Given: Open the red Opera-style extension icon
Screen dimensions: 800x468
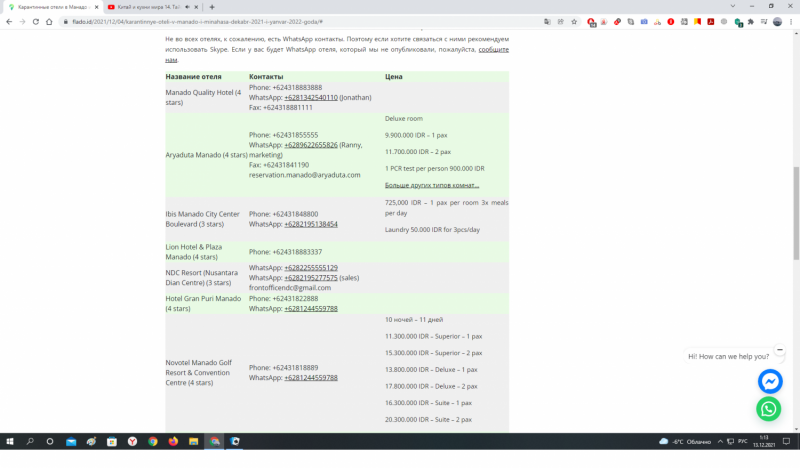Looking at the screenshot, I should [x=670, y=22].
